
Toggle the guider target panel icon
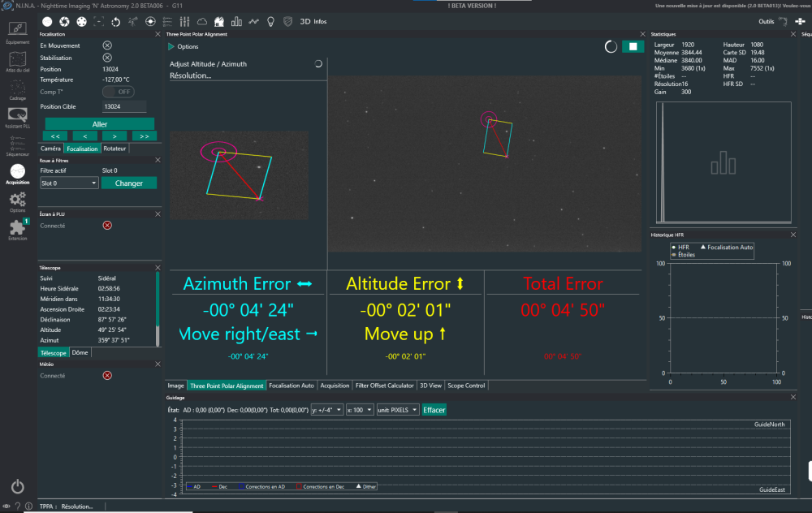[x=150, y=22]
